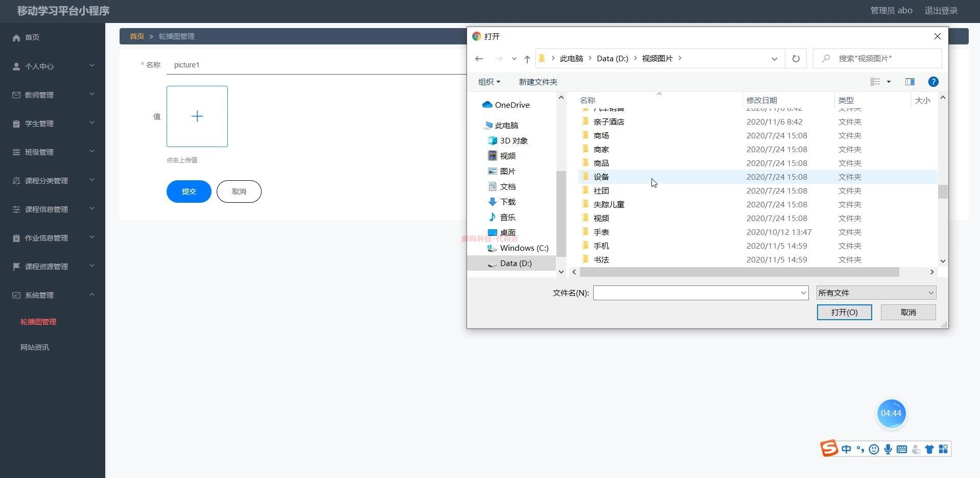Click the upload plus box for 值
This screenshot has height=478, width=980.
pos(197,116)
